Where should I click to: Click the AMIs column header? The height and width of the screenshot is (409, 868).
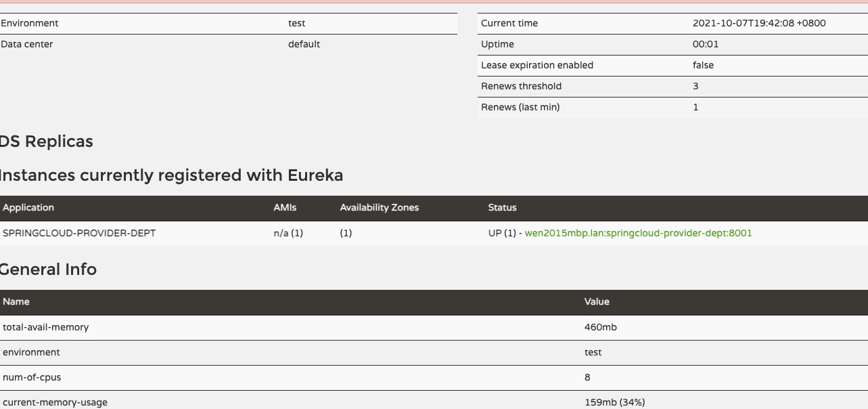(x=285, y=208)
